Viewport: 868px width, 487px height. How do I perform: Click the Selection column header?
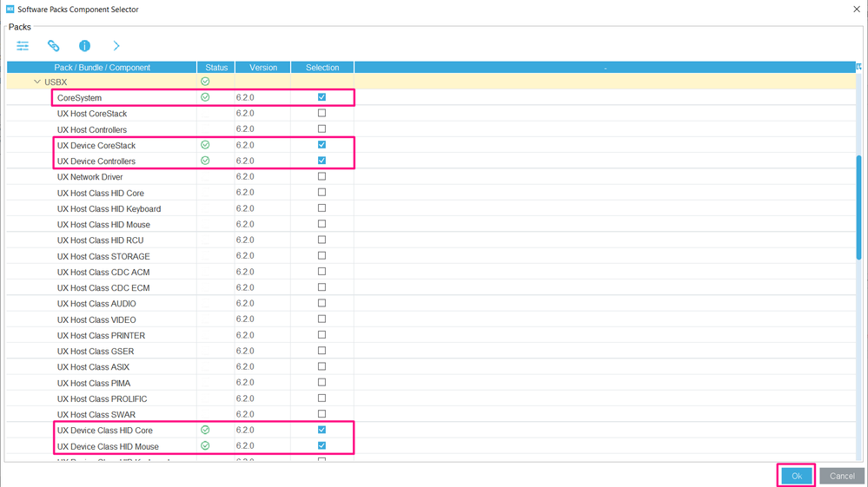pyautogui.click(x=322, y=68)
